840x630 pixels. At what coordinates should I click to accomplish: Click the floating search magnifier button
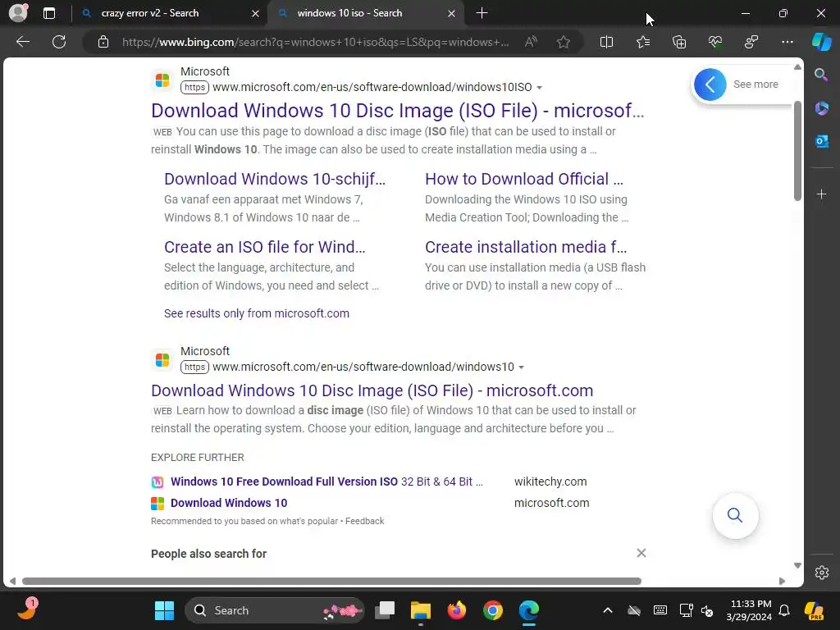tap(735, 515)
